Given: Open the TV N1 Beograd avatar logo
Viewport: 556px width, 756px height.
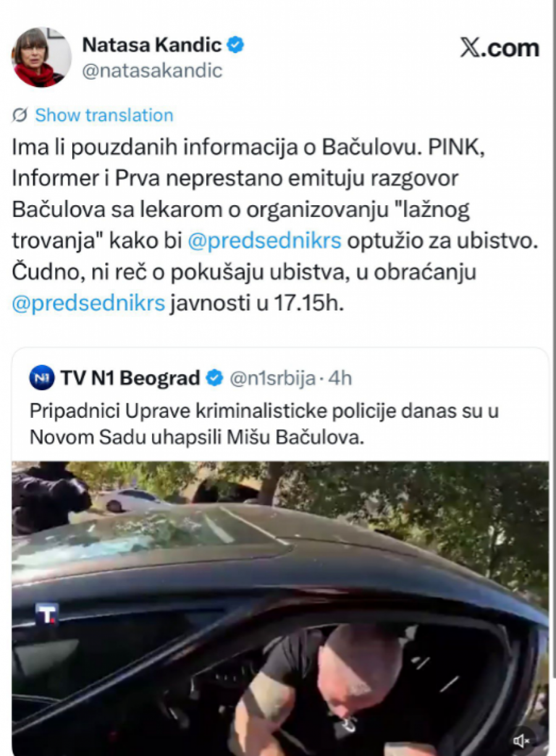Looking at the screenshot, I should point(41,378).
